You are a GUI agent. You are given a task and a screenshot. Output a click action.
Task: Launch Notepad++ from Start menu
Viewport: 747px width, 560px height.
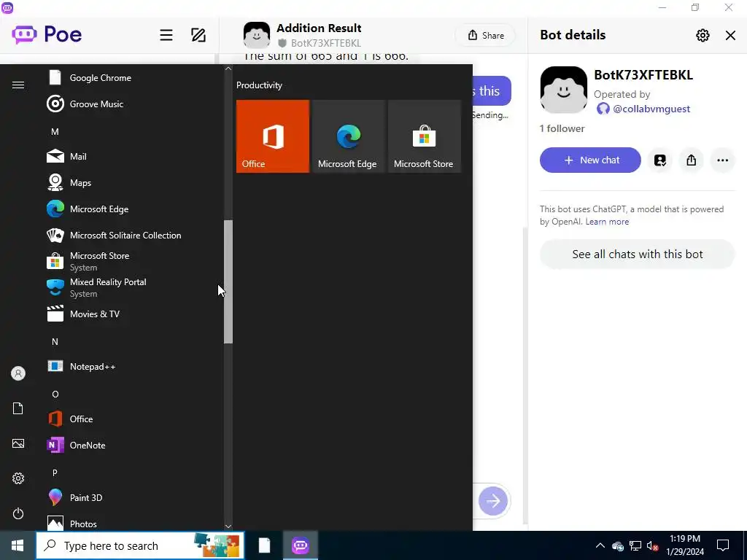click(133, 366)
